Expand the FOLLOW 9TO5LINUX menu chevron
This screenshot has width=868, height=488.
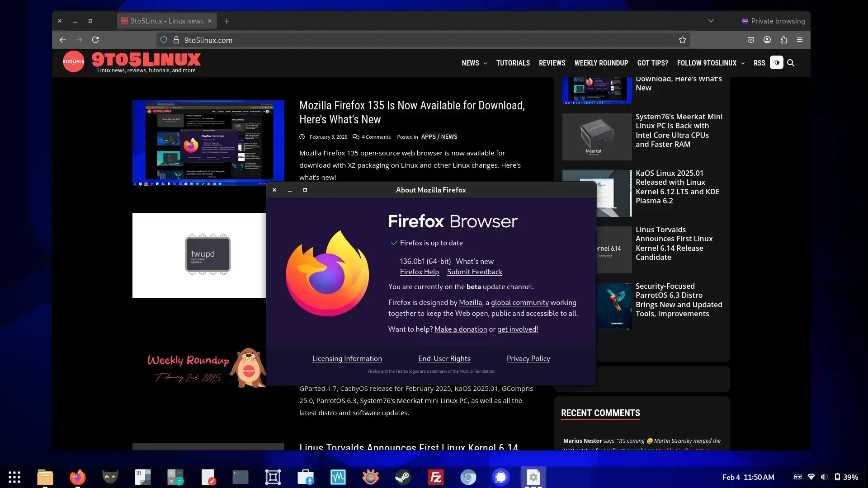click(743, 63)
